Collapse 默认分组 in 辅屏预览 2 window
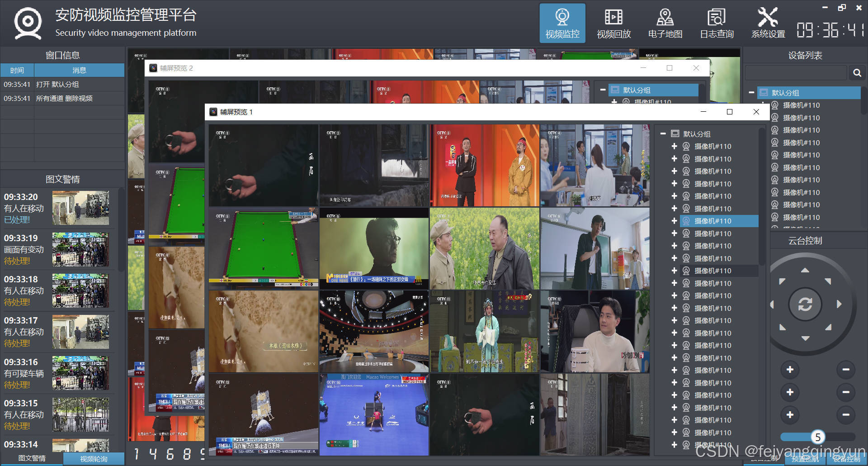The width and height of the screenshot is (868, 466). click(x=603, y=90)
